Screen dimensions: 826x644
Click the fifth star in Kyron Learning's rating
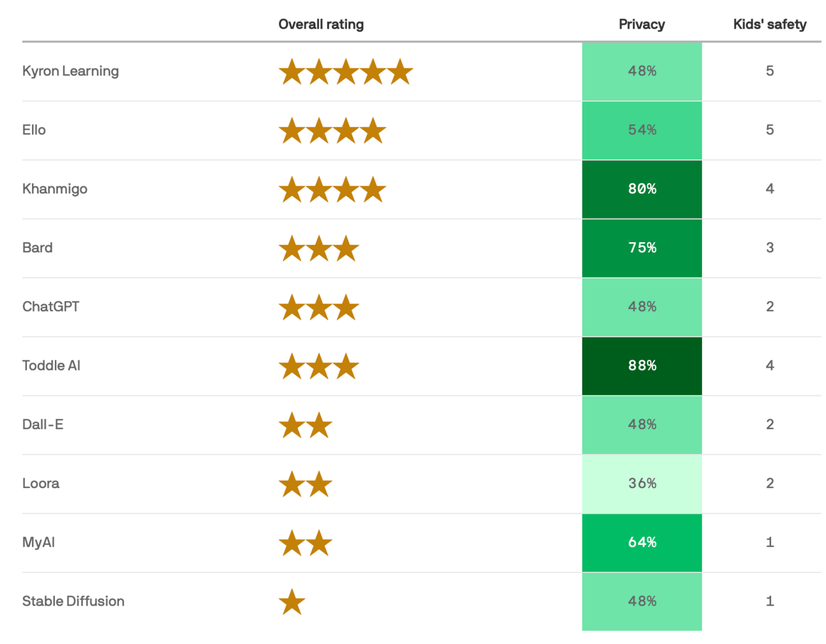[x=400, y=72]
